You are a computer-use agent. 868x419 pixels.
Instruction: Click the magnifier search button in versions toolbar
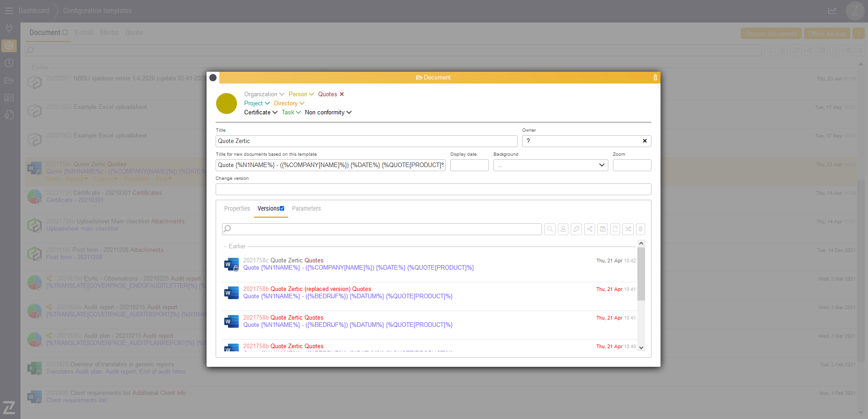(550, 229)
